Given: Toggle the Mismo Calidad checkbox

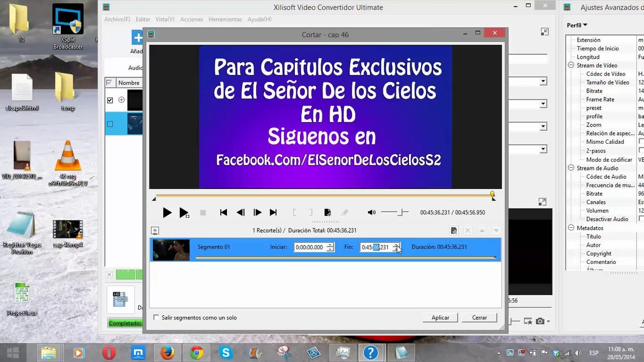Looking at the screenshot, I should click(x=641, y=142).
